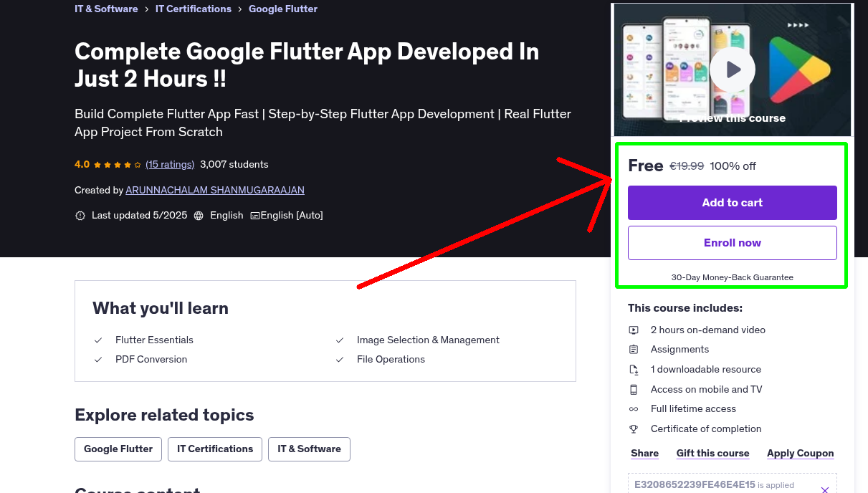Click the checkmark beside PDF Conversion
This screenshot has height=493, width=868.
[98, 360]
